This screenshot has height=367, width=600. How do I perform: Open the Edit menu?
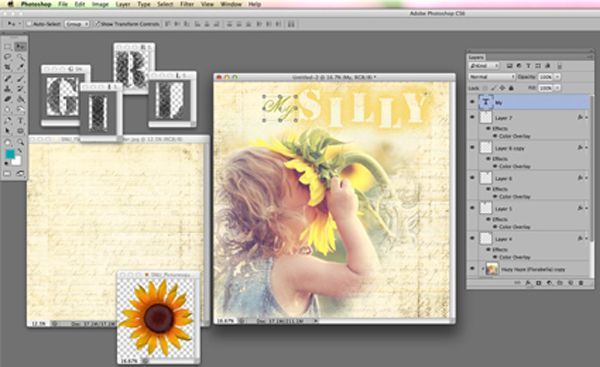80,4
